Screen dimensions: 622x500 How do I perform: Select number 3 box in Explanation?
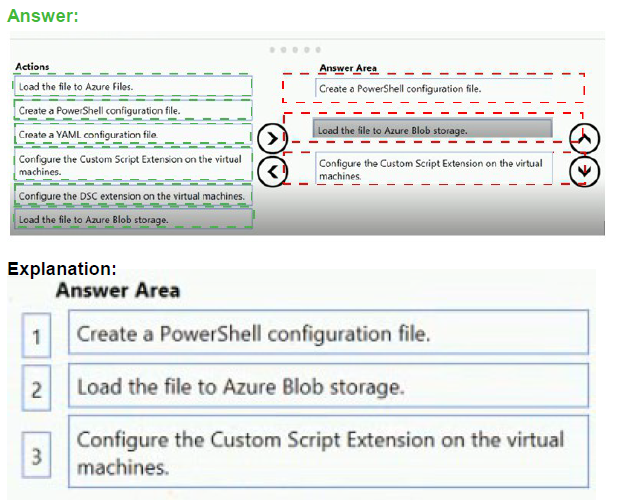point(36,457)
